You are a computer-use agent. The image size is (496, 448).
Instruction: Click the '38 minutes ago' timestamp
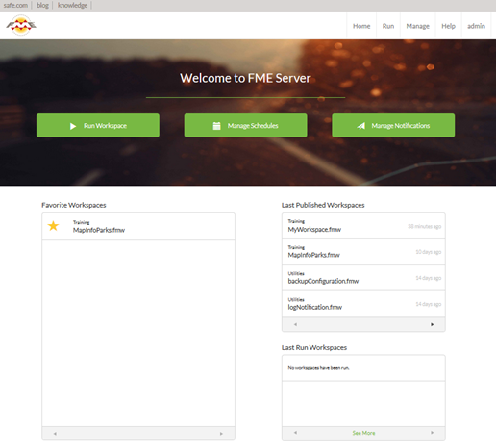424,226
